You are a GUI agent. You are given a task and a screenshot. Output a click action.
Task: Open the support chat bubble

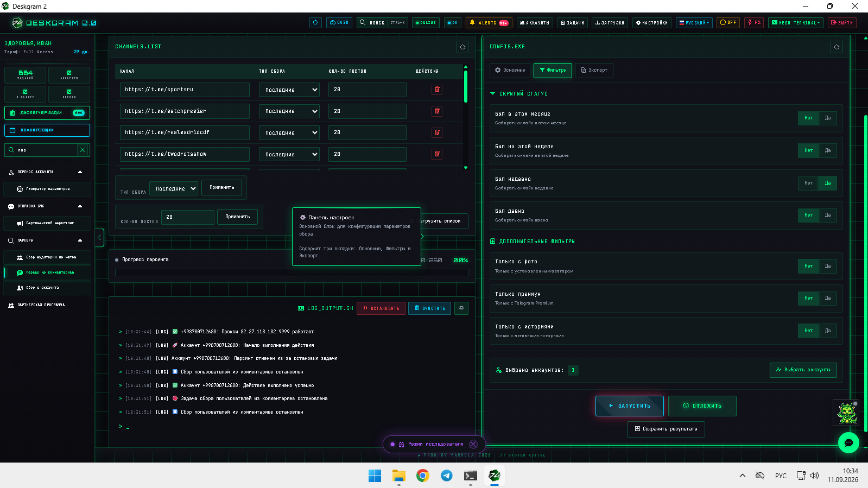(x=848, y=443)
